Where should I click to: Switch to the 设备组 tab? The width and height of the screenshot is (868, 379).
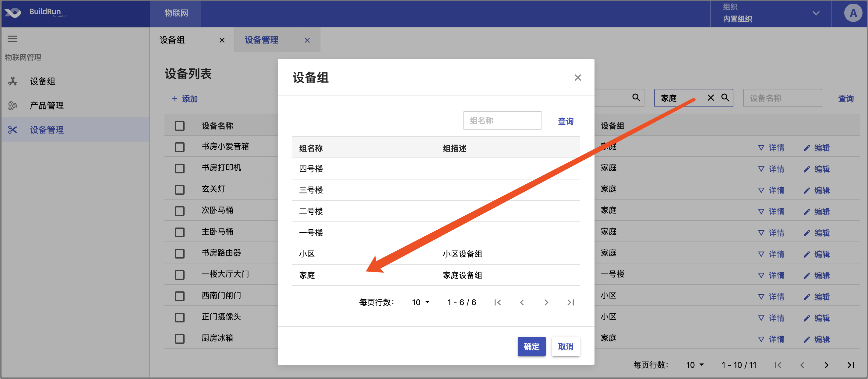coord(172,40)
